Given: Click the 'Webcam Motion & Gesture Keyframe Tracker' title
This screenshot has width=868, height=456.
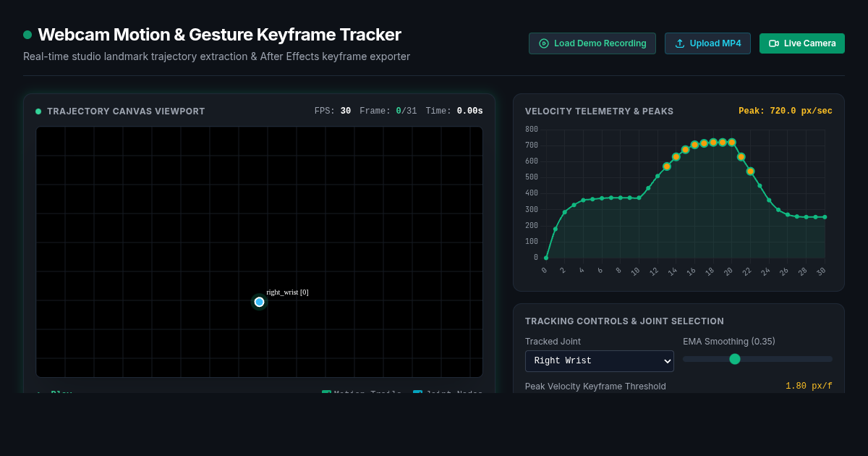Looking at the screenshot, I should coord(219,35).
